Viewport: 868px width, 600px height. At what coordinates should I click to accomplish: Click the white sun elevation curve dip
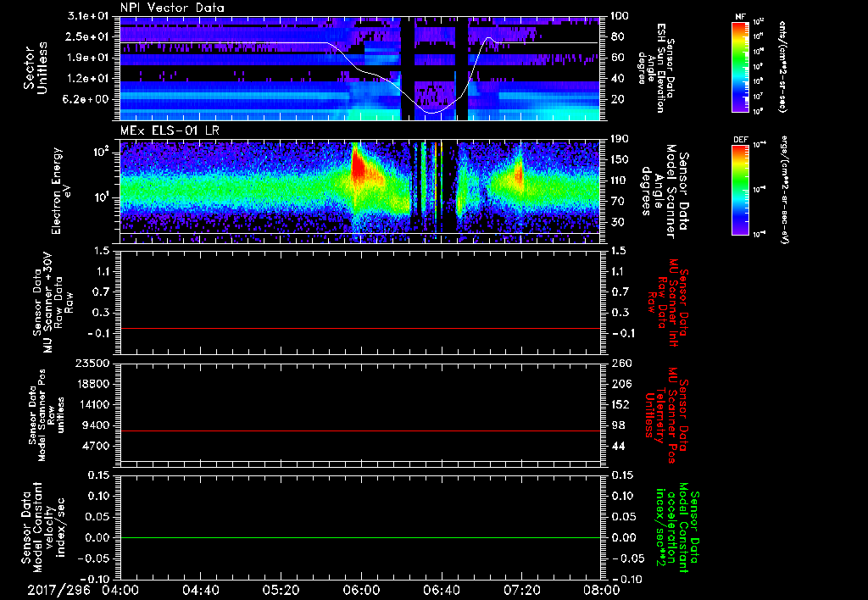point(431,113)
